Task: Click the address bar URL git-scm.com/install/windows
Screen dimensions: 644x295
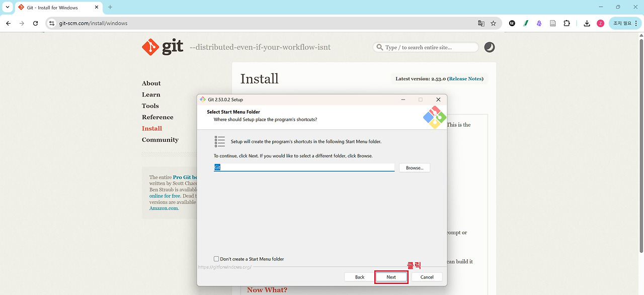Action: [x=93, y=23]
